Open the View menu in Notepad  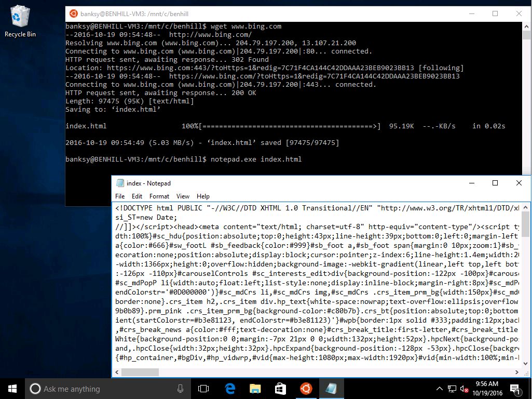[183, 196]
